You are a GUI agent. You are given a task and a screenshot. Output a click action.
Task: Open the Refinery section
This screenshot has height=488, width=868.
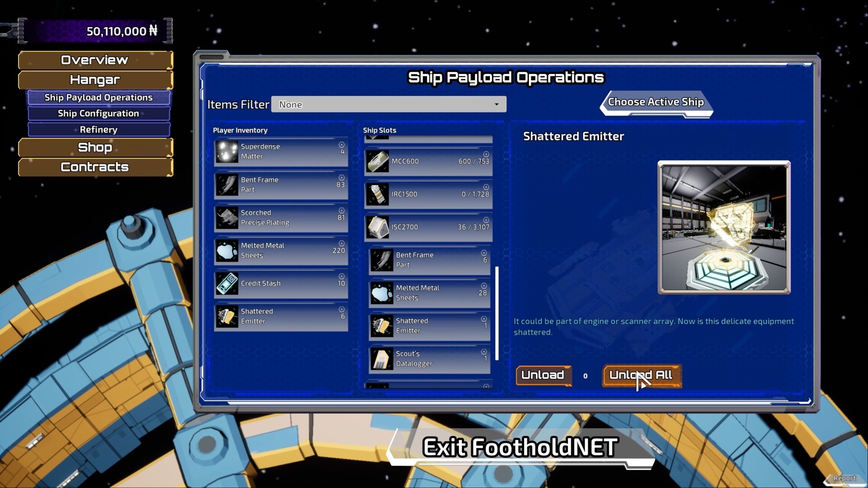[98, 130]
